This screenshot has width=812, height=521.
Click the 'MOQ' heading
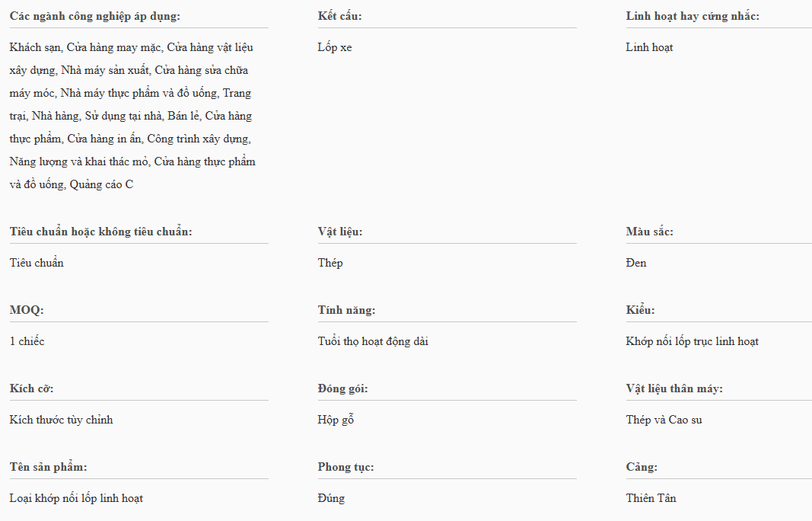pos(27,310)
